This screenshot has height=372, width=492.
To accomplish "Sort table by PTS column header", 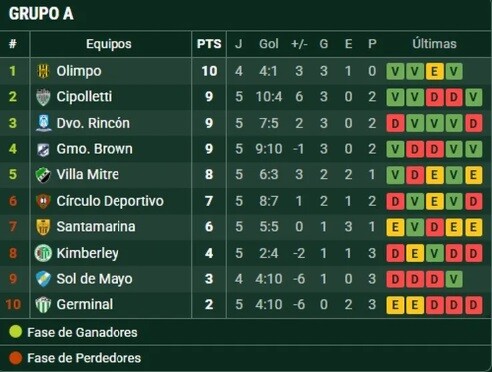I will (209, 44).
